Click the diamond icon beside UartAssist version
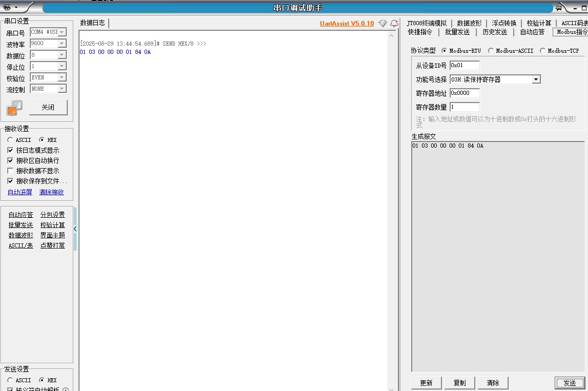Screen dimensions: 588x391 (383, 24)
